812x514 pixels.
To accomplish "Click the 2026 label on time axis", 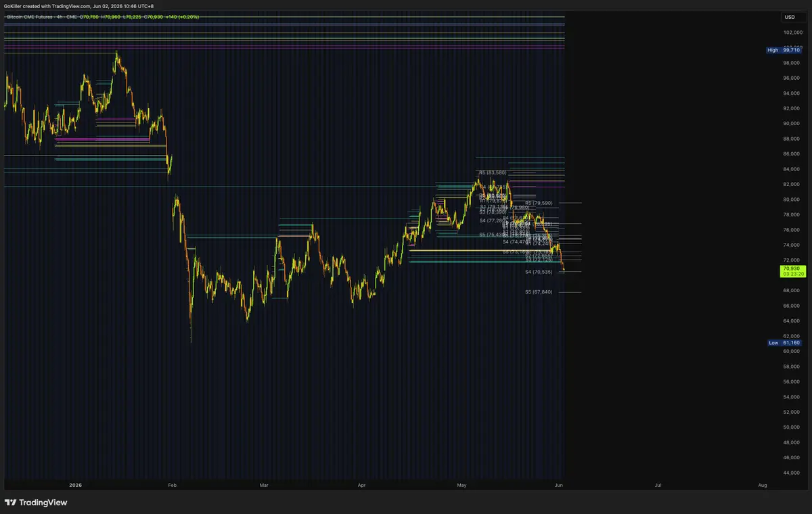I will [x=75, y=485].
